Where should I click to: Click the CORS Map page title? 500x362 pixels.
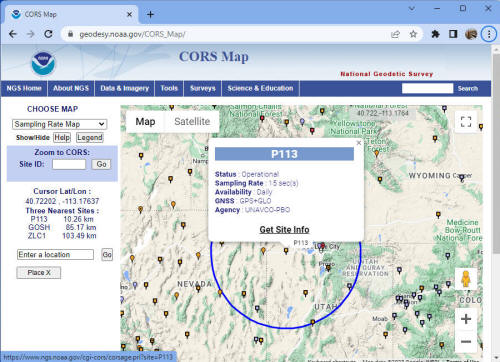[214, 57]
